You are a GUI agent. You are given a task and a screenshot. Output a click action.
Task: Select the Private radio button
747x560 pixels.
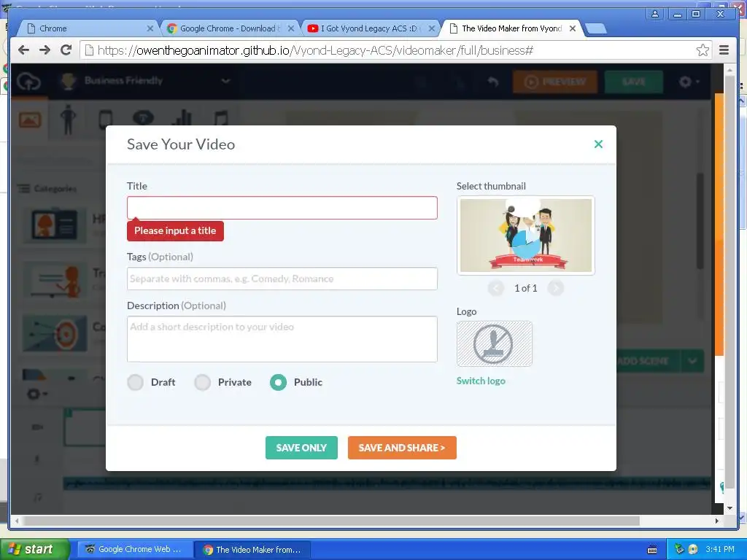pyautogui.click(x=203, y=382)
